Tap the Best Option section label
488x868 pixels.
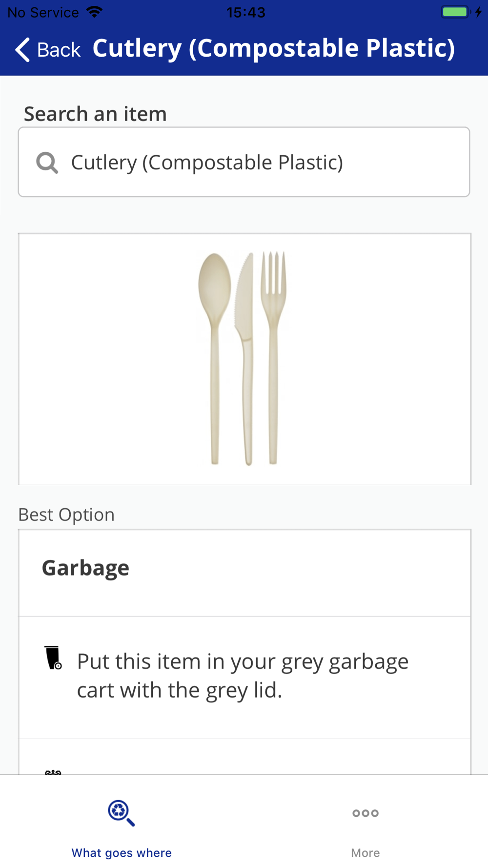[x=66, y=515]
